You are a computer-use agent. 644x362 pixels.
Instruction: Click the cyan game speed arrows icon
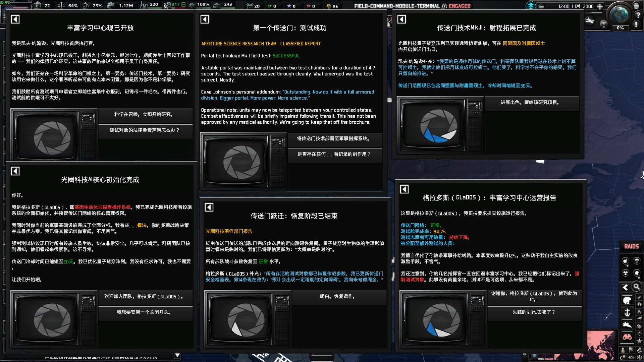531,6
